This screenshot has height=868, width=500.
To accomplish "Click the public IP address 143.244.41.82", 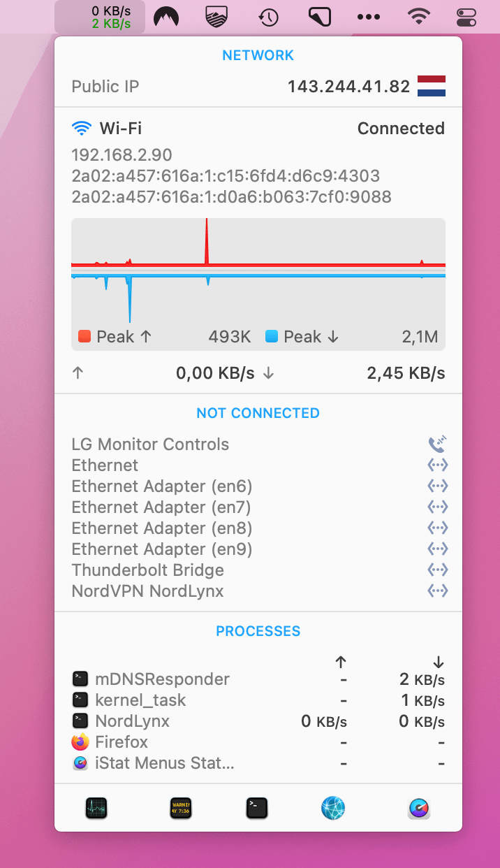I will pos(348,87).
